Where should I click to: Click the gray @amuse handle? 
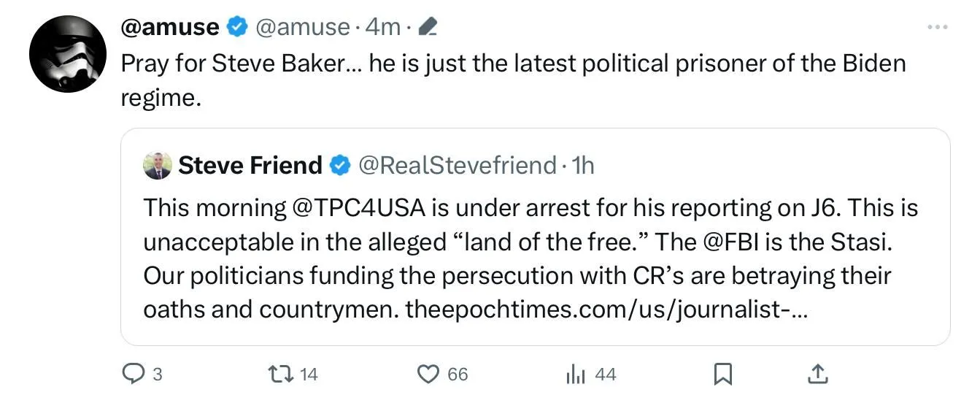pyautogui.click(x=301, y=28)
